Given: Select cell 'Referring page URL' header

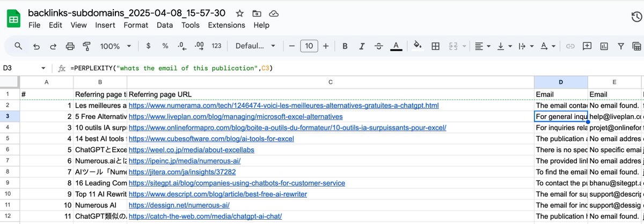Looking at the screenshot, I should [x=331, y=94].
